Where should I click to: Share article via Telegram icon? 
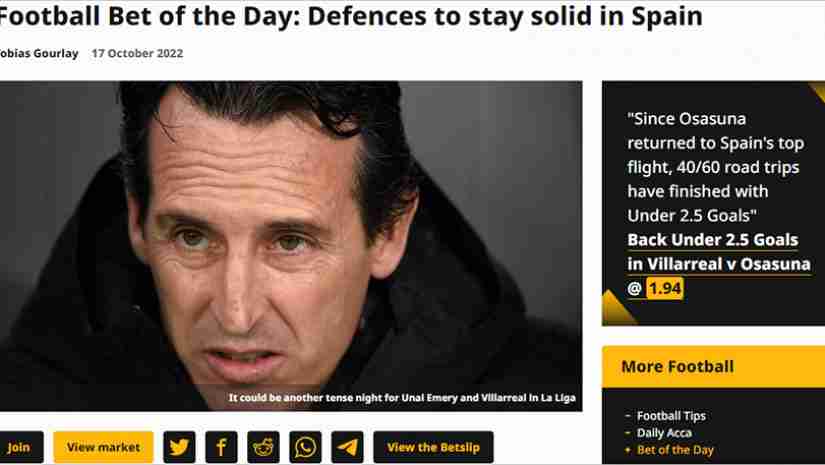click(347, 447)
